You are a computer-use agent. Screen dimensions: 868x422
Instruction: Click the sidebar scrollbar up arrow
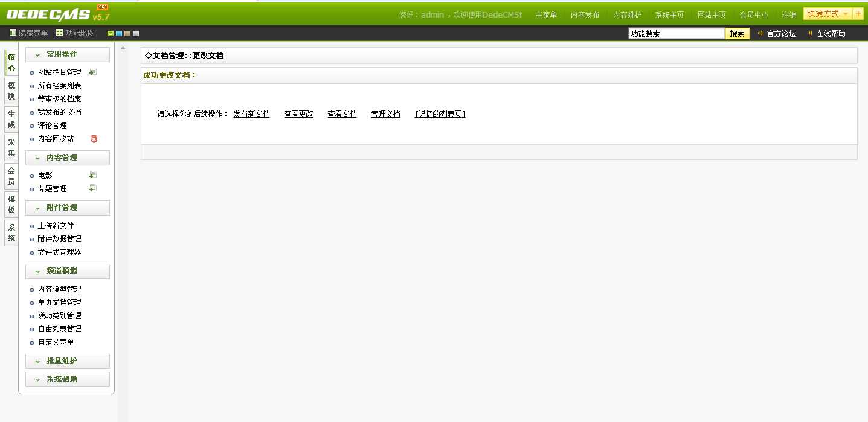(123, 48)
